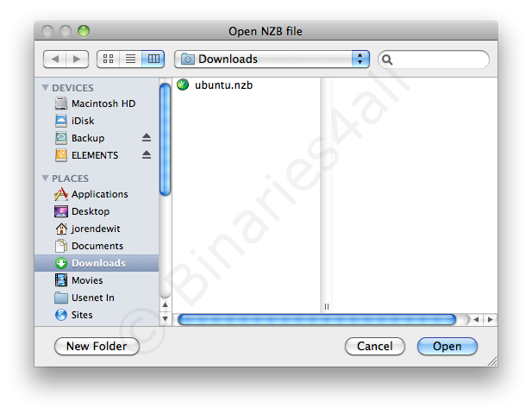Click the New Folder button
Screen dimensions: 532x414
point(97,346)
